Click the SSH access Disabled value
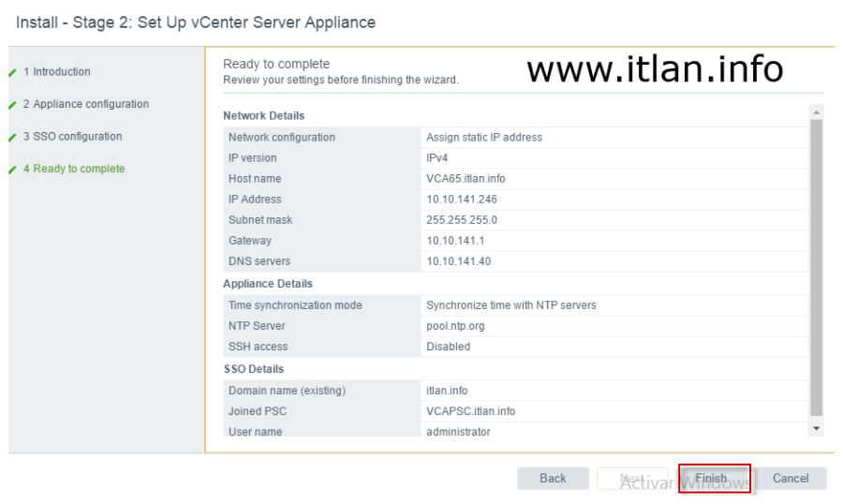 pos(448,347)
